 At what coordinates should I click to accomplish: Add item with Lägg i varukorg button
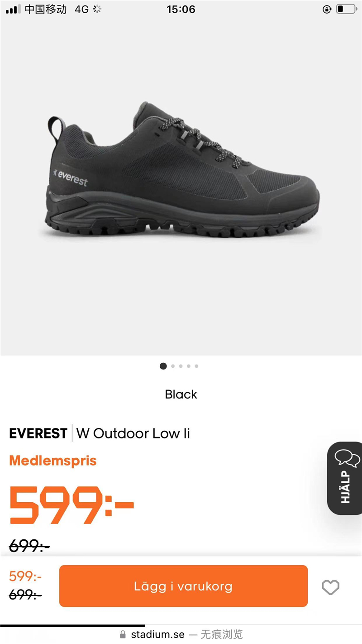183,586
